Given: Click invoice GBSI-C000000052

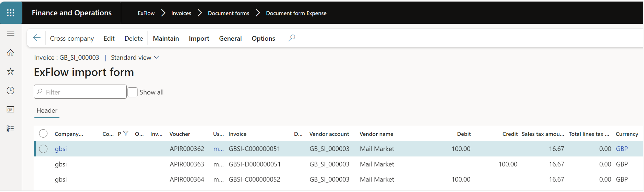Looking at the screenshot, I should [x=254, y=179].
